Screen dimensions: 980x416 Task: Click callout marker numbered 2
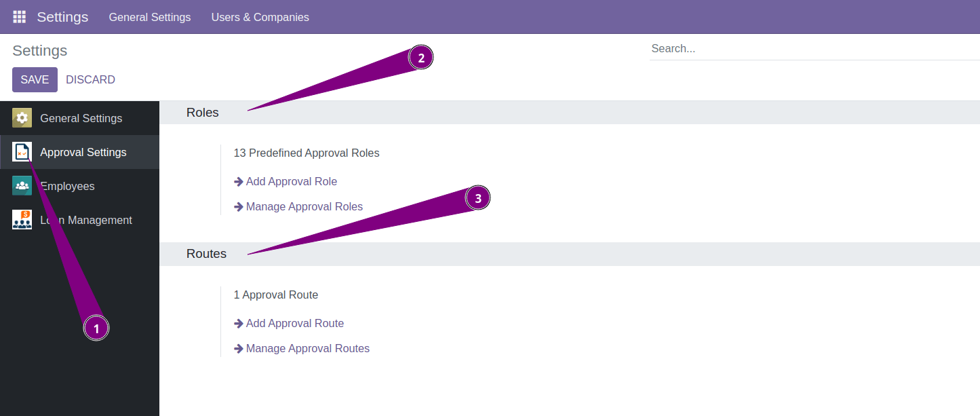421,57
